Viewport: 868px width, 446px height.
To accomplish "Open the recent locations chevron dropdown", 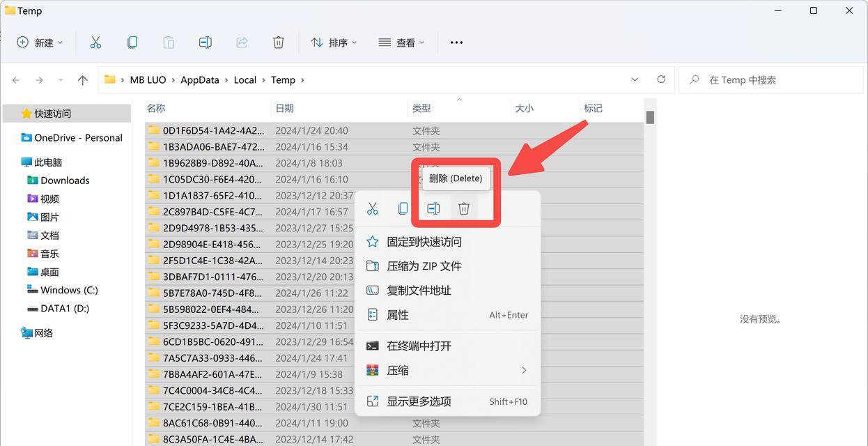I will point(61,80).
